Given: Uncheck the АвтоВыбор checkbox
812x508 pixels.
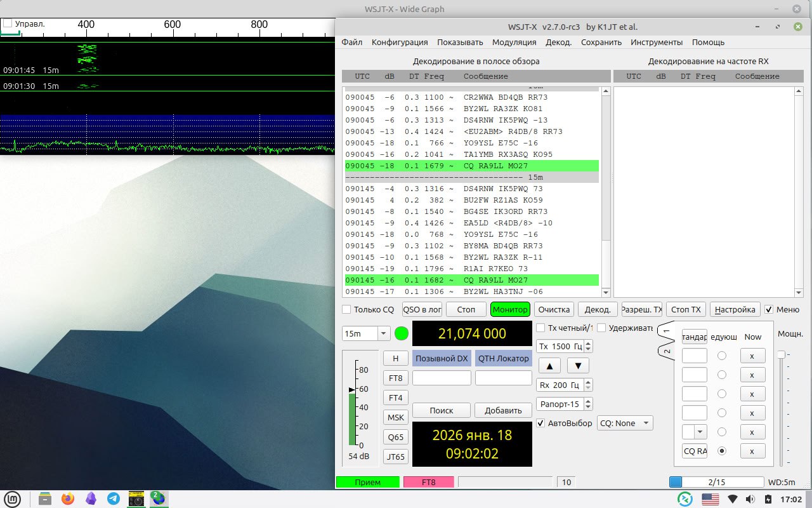Looking at the screenshot, I should pos(540,423).
